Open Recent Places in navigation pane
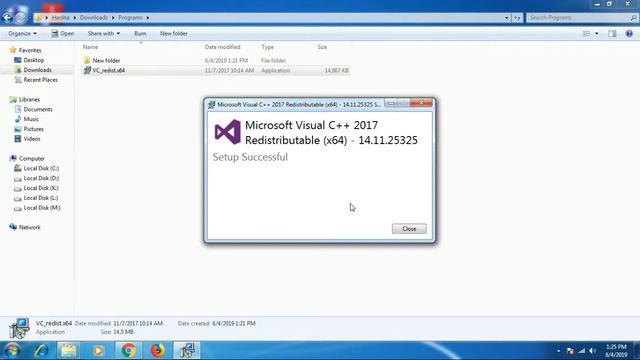 40,80
